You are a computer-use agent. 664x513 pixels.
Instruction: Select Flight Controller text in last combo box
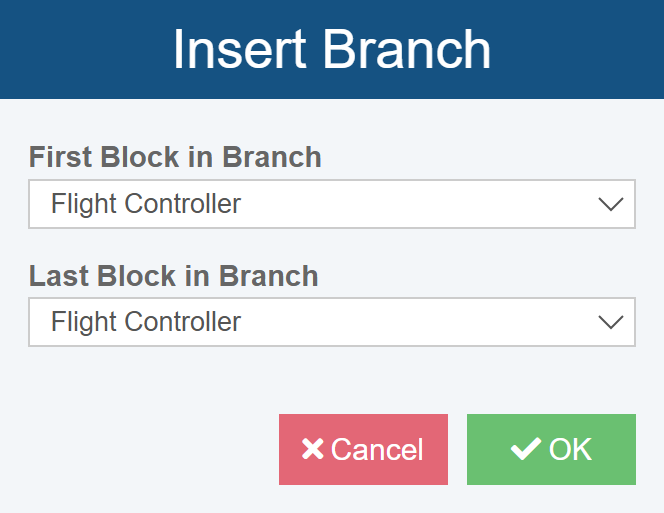146,322
